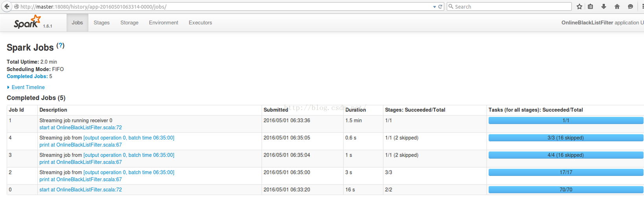The height and width of the screenshot is (207, 644).
Task: Switch to the Stages tab
Action: click(101, 22)
